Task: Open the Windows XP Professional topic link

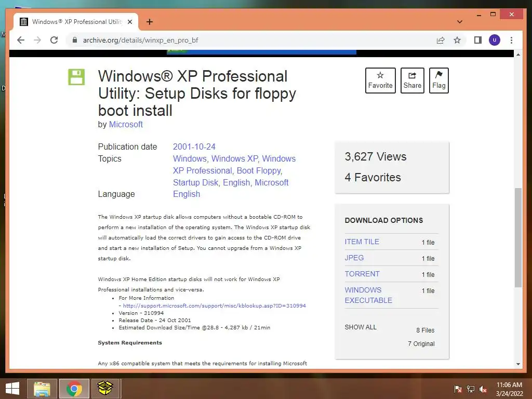Action: click(234, 165)
